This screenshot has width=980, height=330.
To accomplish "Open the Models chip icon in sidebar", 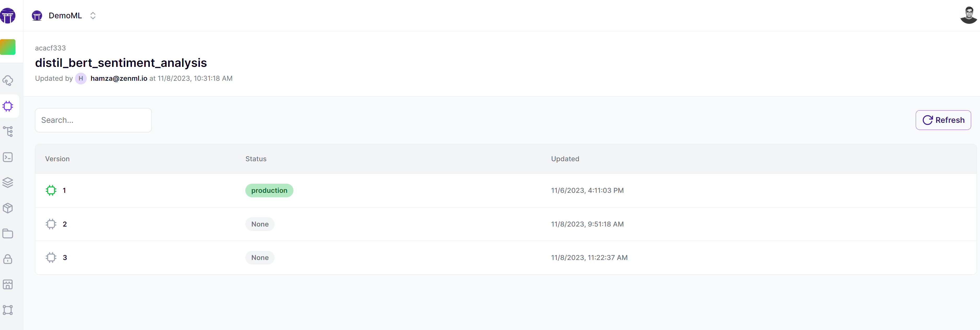I will (8, 106).
